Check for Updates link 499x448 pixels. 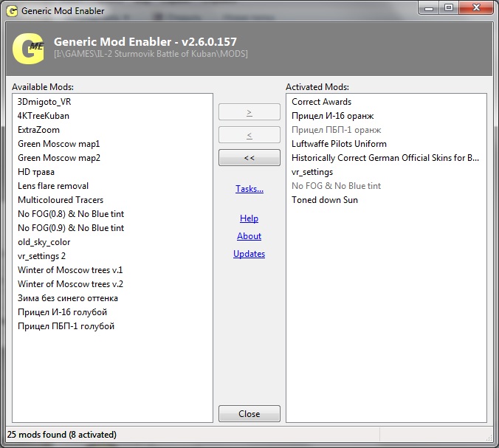pos(250,254)
